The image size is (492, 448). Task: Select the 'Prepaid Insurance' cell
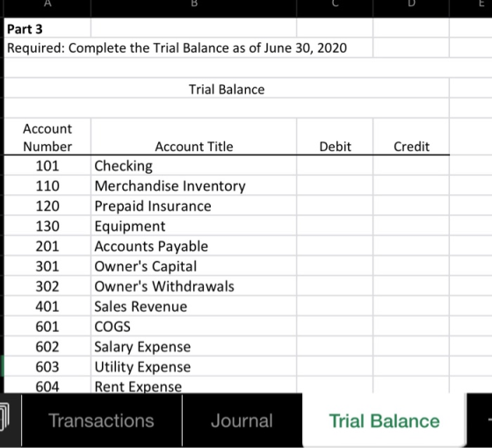point(193,206)
